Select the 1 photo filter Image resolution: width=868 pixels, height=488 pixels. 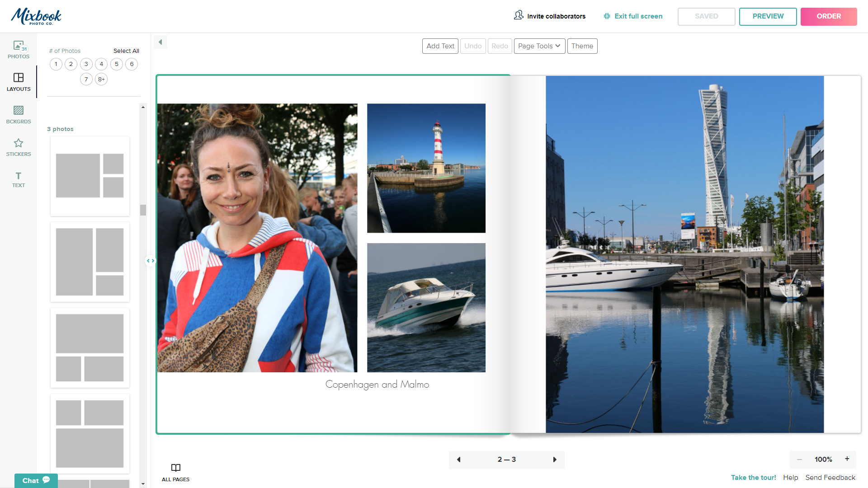click(x=56, y=64)
